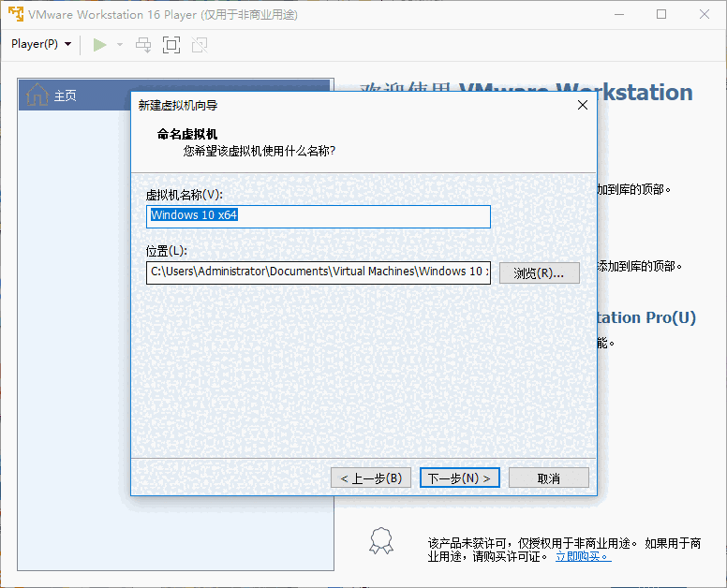
Task: Maximize the VMware Player window
Action: (x=661, y=14)
